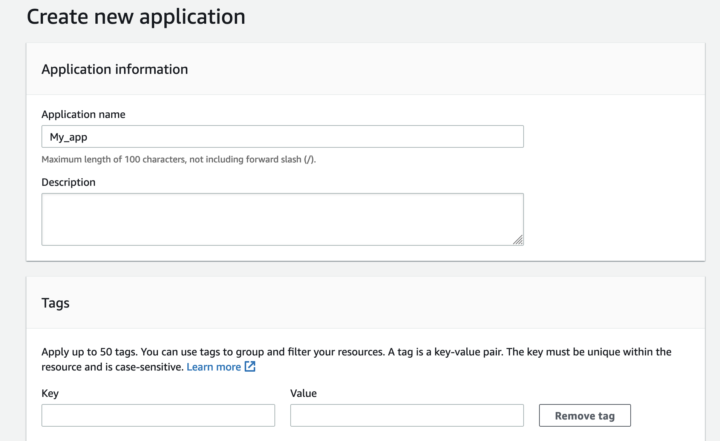Click the "My_app" text in name field
Screen dimensions: 720x441
[69, 137]
